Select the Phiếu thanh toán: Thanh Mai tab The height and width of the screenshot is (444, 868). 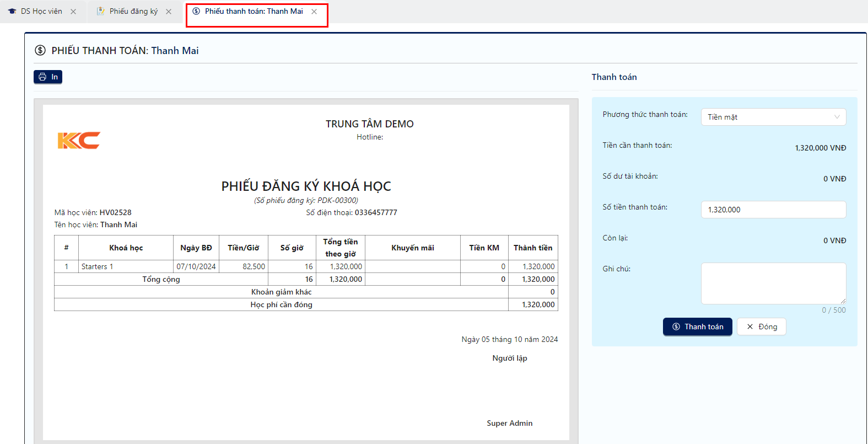point(254,11)
